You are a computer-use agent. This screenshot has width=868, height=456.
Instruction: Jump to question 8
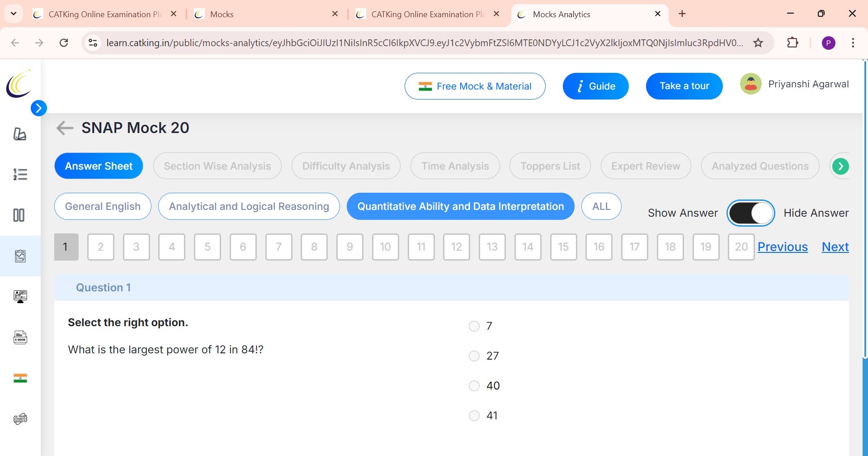pos(314,247)
